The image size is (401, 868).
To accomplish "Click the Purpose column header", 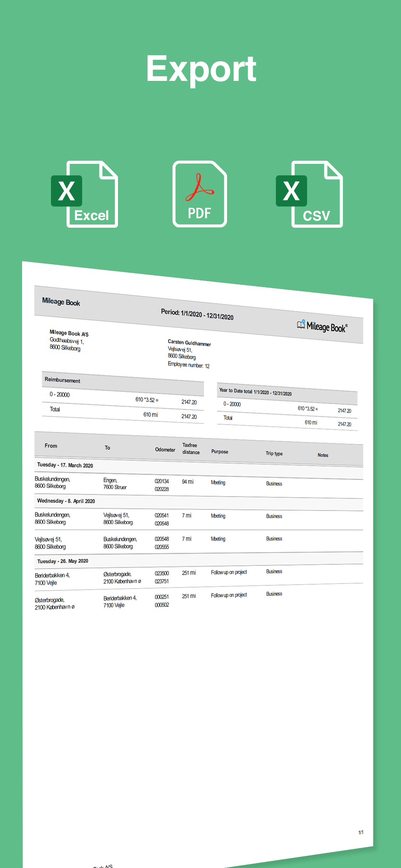I will (220, 451).
